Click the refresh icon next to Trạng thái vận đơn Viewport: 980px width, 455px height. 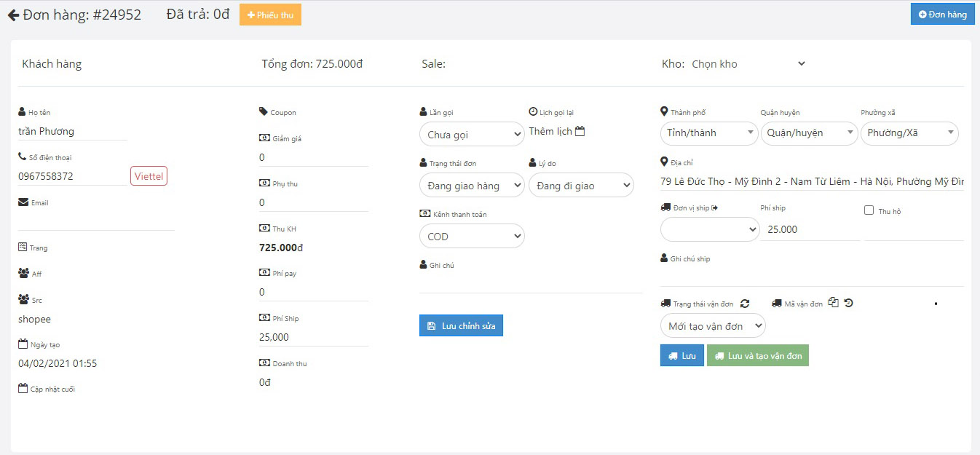[745, 304]
